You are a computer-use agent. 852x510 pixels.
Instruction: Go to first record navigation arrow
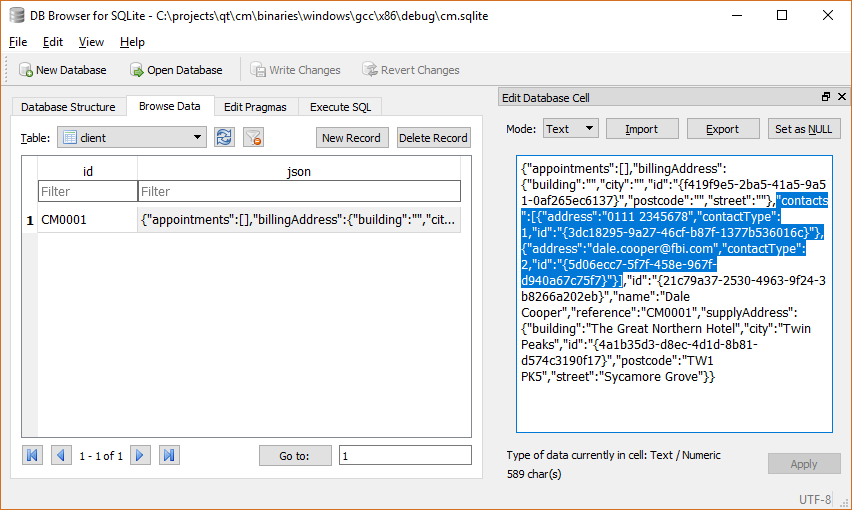pyautogui.click(x=33, y=456)
